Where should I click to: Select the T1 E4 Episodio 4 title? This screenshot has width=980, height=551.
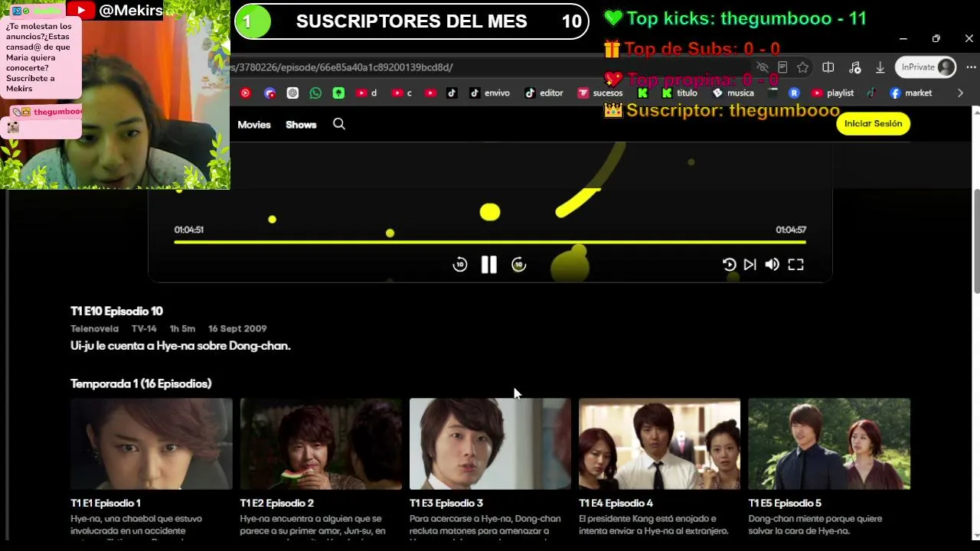coord(616,504)
